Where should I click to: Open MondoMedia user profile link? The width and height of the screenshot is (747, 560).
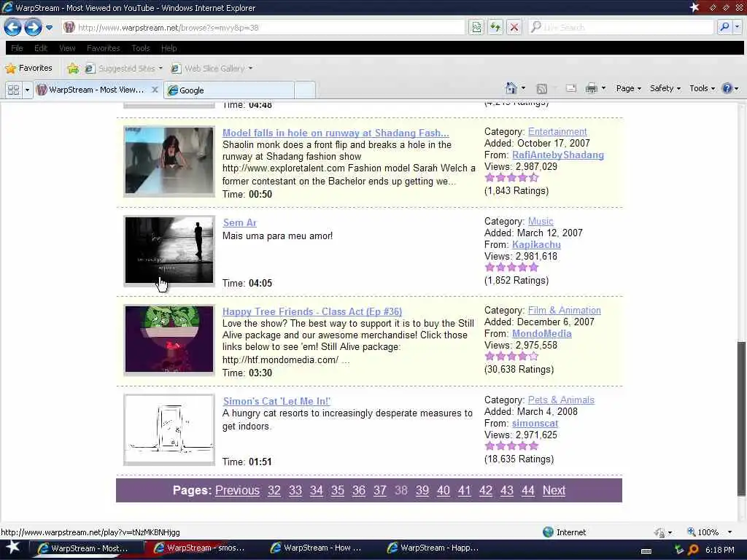coord(542,333)
